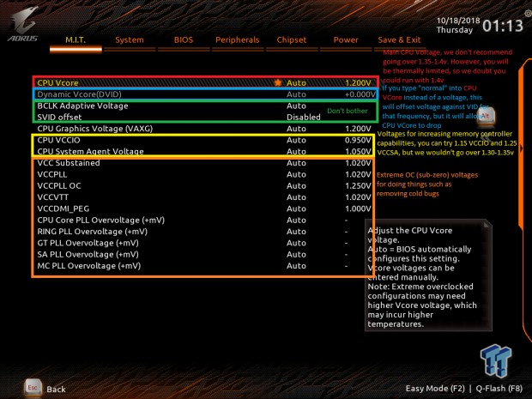Select the CPU Vcore setting label
The image size is (532, 399).
click(57, 82)
